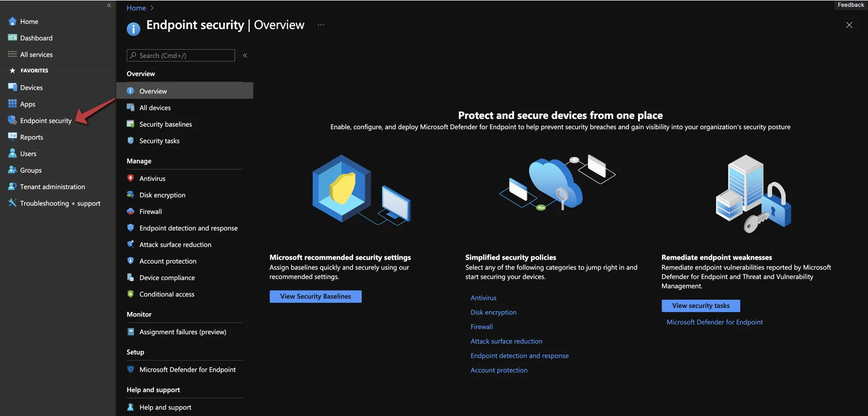Select Overview in the blade menu
Viewport: 868px width, 416px height.
184,91
